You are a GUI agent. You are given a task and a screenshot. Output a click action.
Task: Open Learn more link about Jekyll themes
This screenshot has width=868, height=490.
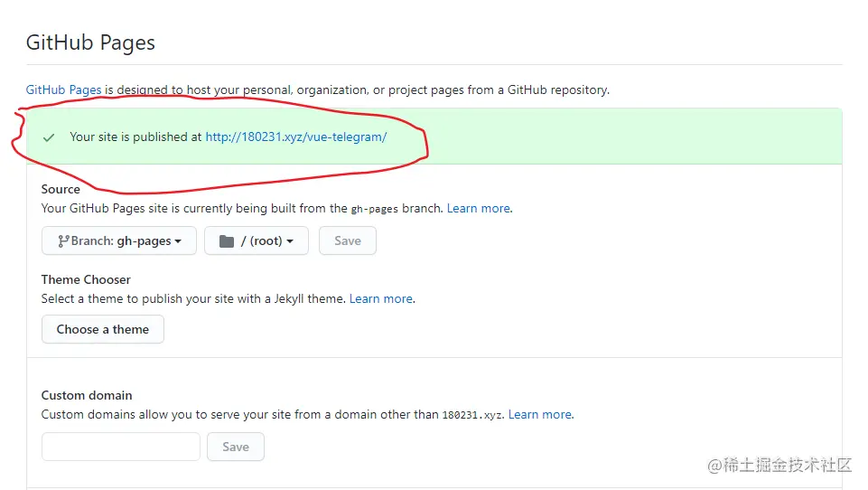pos(381,298)
